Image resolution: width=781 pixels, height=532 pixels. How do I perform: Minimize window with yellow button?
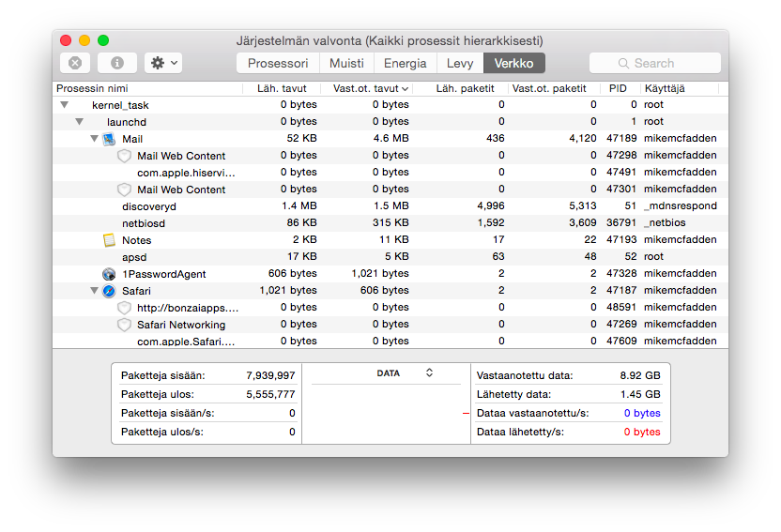tap(84, 40)
